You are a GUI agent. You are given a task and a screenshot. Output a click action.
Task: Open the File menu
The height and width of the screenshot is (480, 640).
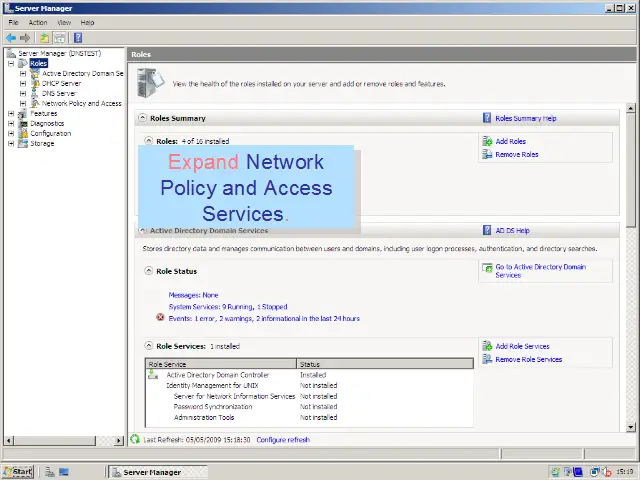(x=13, y=22)
